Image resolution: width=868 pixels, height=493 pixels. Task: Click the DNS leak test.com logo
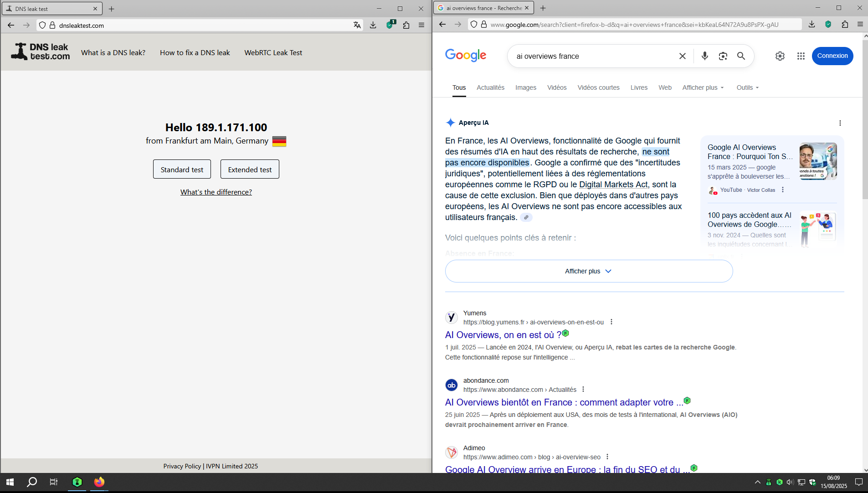click(x=41, y=51)
